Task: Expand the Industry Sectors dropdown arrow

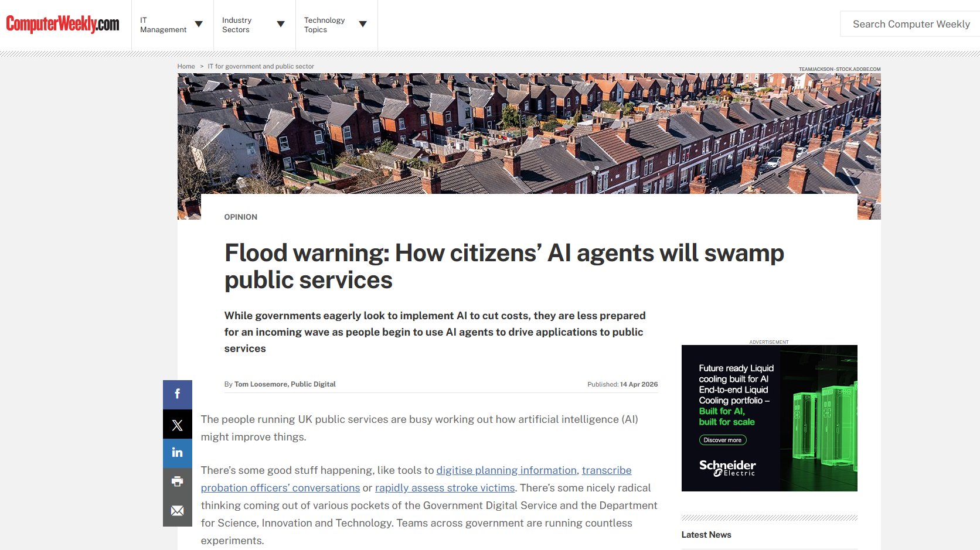Action: click(x=281, y=25)
